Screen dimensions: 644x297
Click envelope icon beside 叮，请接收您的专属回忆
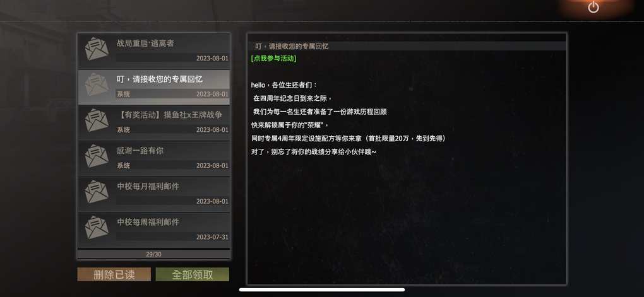tap(97, 84)
